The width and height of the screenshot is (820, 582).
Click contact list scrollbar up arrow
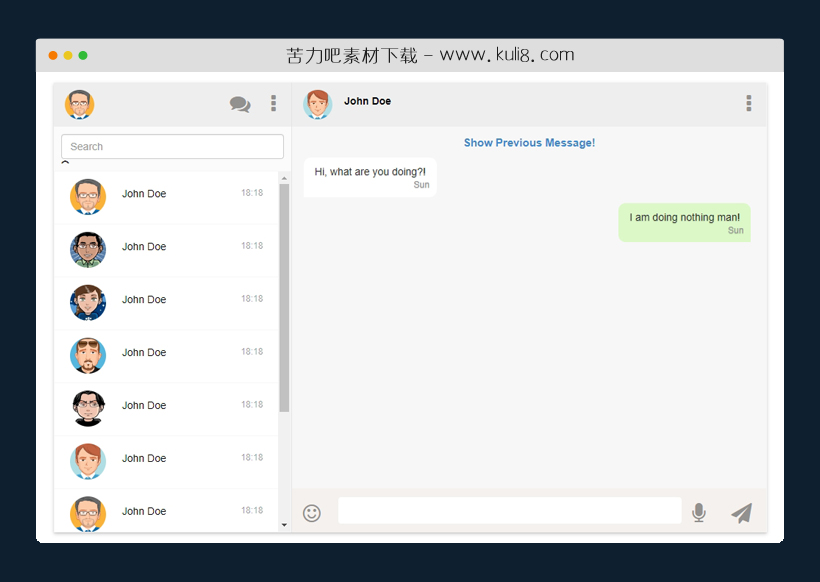[284, 178]
